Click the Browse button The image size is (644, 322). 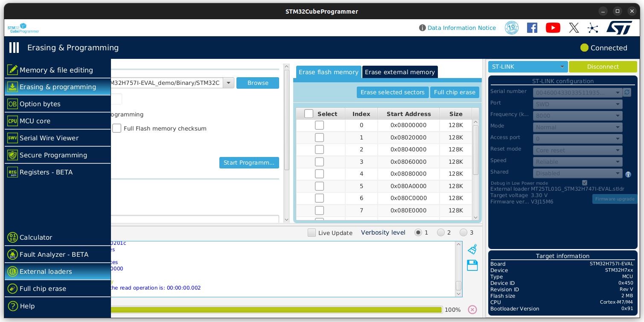258,83
